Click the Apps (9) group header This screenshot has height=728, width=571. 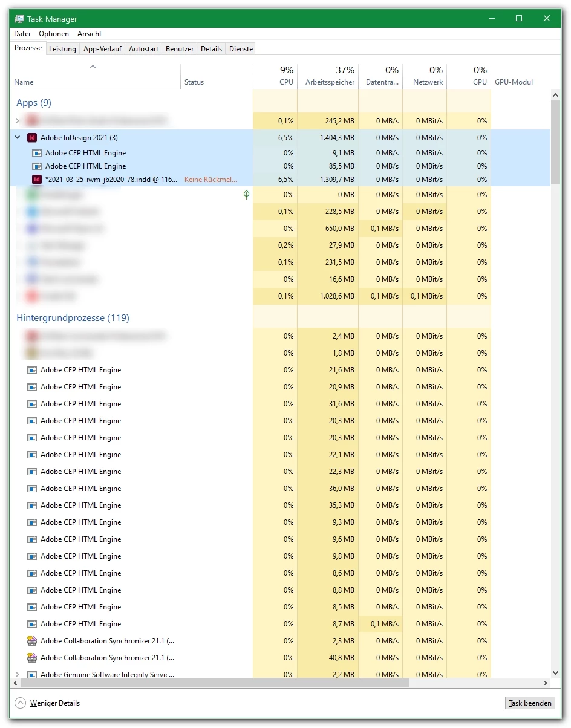(x=34, y=103)
